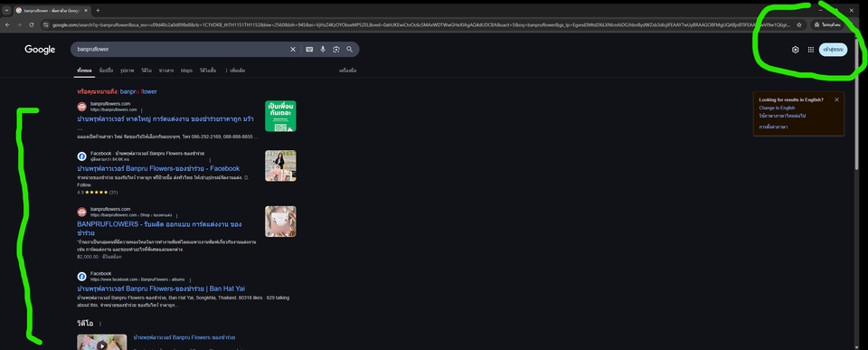Bookmark this page with the star icon
Viewport: 868px width, 350px height.
point(798,25)
